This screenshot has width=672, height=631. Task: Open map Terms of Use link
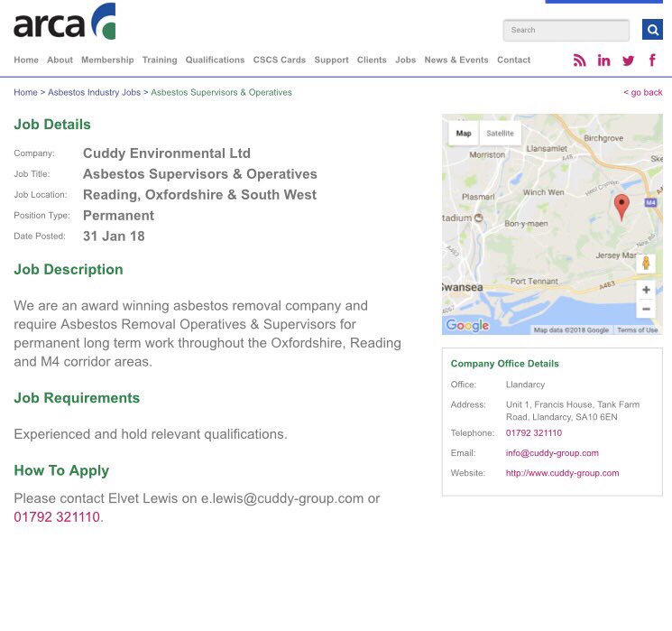(638, 329)
